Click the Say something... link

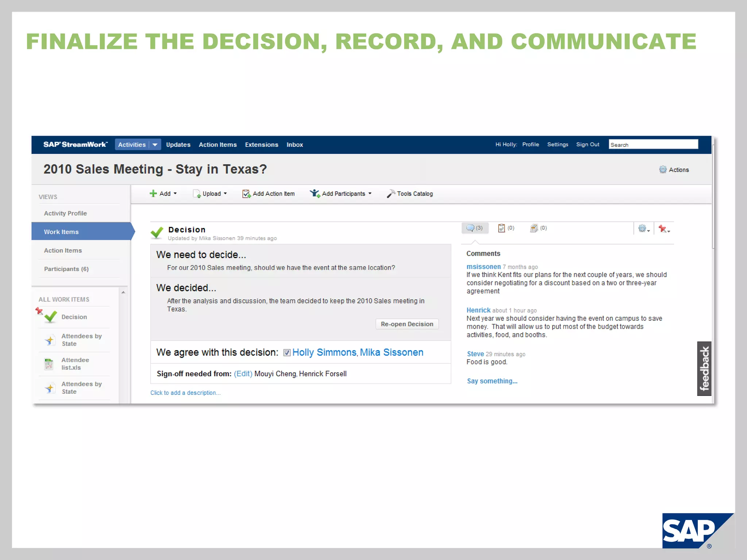[492, 381]
